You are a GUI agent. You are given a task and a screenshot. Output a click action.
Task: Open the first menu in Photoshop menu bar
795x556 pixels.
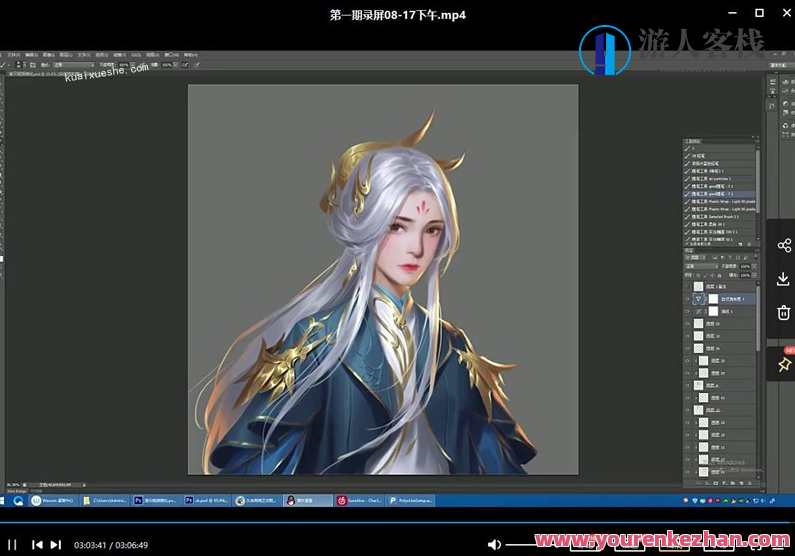(14, 55)
